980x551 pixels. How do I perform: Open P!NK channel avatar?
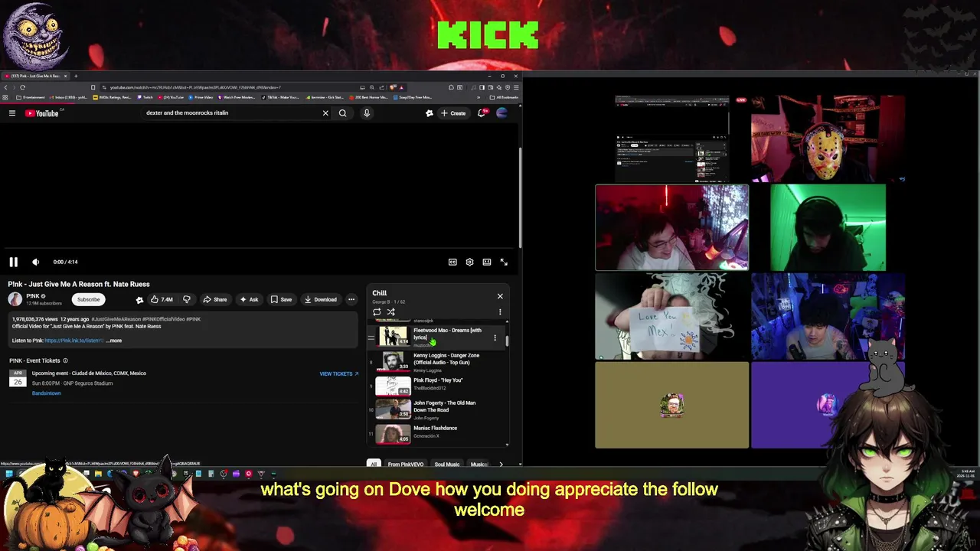point(15,299)
